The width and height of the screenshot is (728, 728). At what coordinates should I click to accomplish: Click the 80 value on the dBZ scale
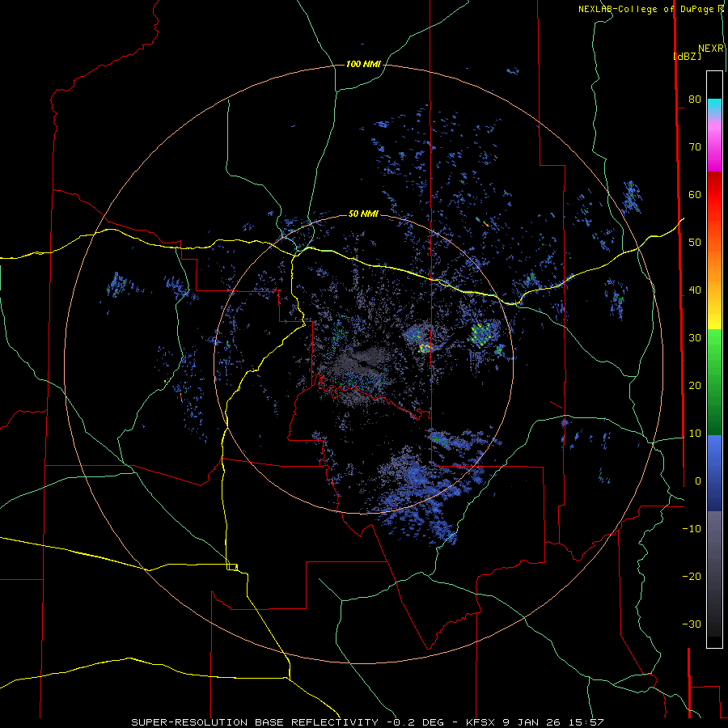[x=695, y=99]
